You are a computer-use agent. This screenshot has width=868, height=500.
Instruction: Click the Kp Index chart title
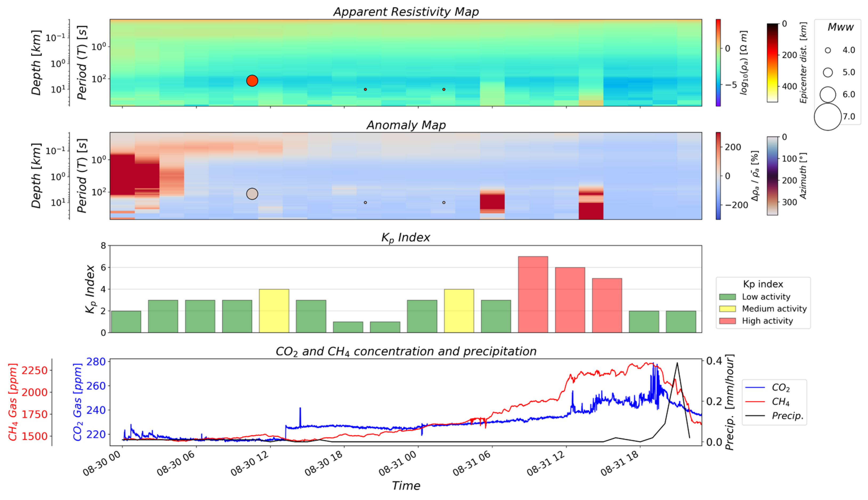406,237
